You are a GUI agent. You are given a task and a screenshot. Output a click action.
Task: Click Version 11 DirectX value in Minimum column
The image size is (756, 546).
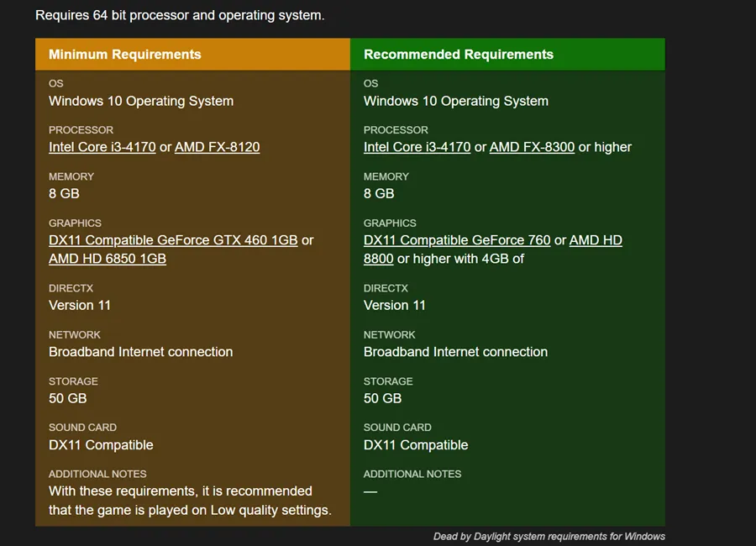(80, 306)
